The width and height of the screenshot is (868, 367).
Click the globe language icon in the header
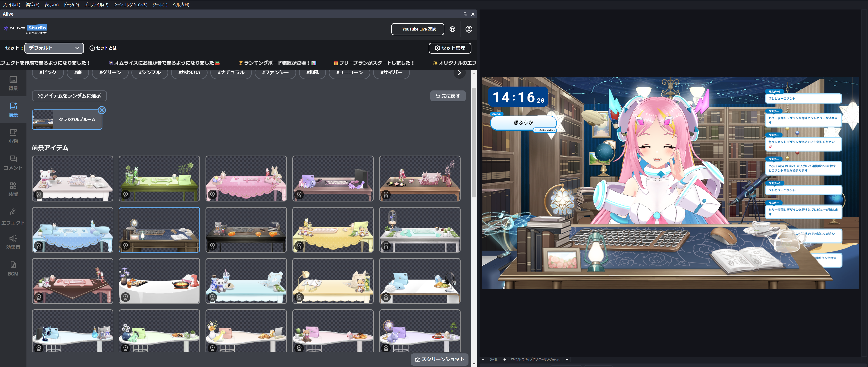click(x=452, y=29)
